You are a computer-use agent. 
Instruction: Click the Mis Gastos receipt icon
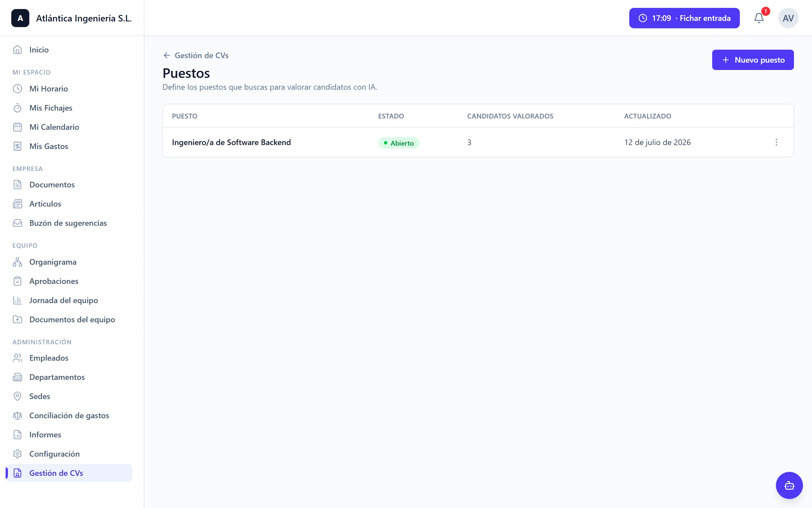click(x=17, y=146)
